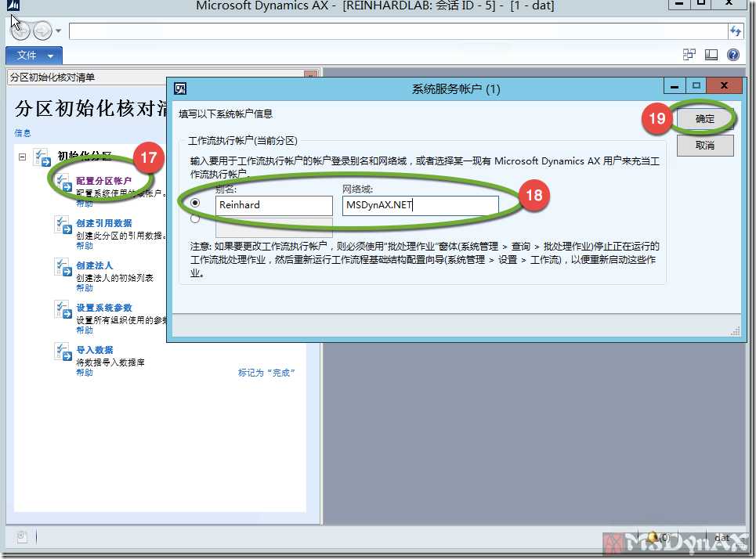Open help under 导入数据
The height and width of the screenshot is (559, 756).
pos(85,373)
